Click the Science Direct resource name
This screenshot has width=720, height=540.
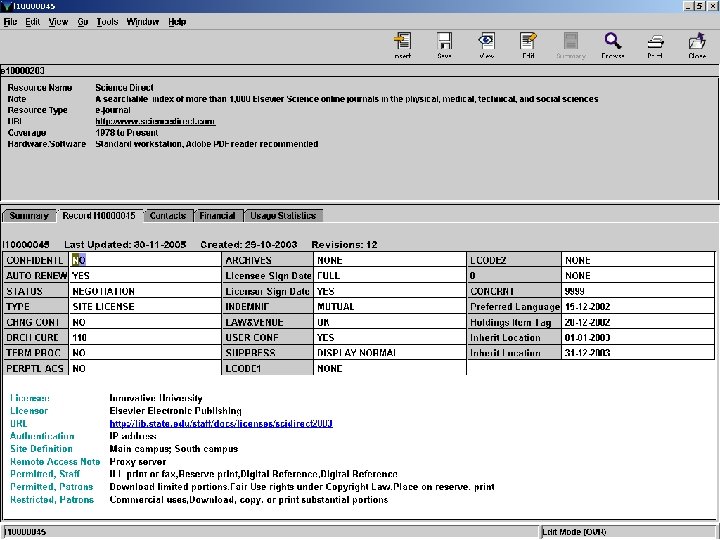[x=124, y=87]
